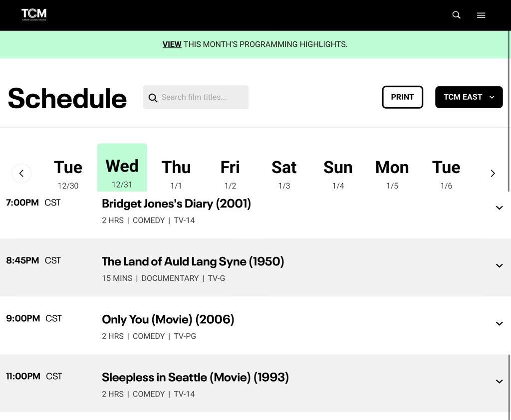Go to previous week of dates
Screen dimensions: 511x420
click(x=21, y=173)
